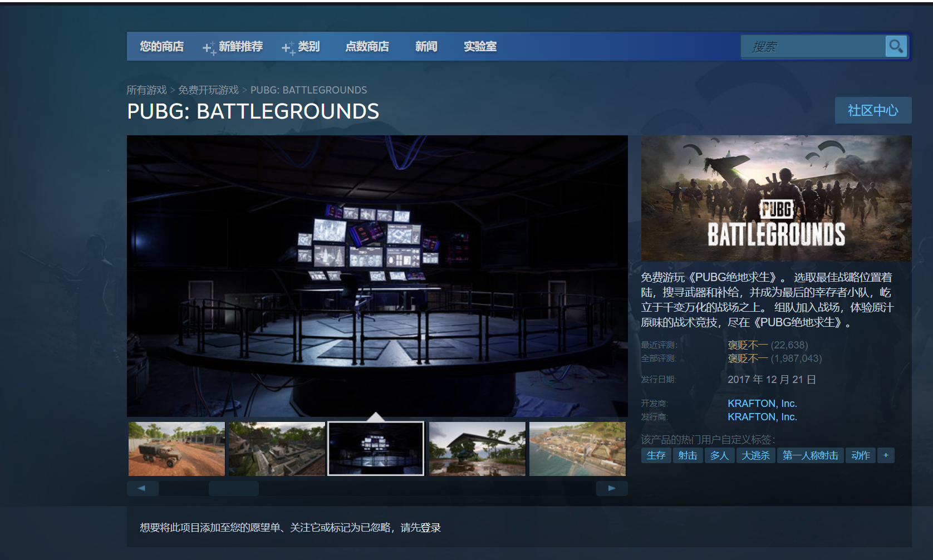Open the 您的商店 menu
This screenshot has height=560, width=933.
[x=161, y=46]
